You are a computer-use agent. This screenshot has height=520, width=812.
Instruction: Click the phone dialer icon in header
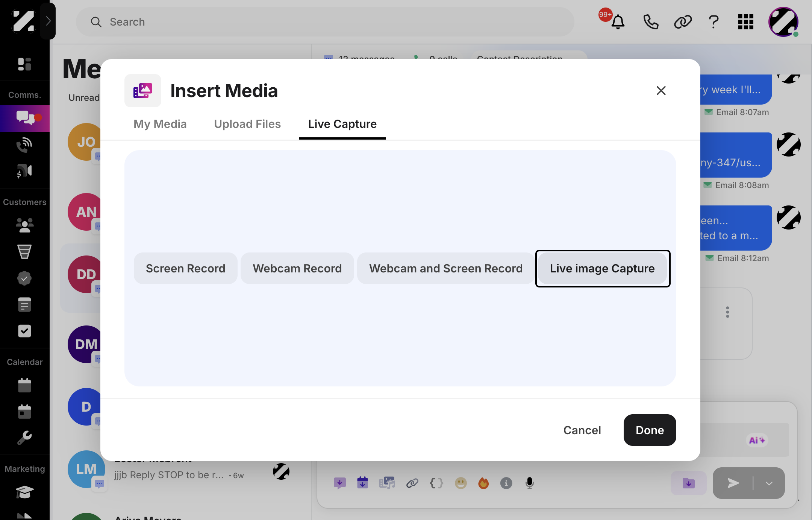click(651, 22)
